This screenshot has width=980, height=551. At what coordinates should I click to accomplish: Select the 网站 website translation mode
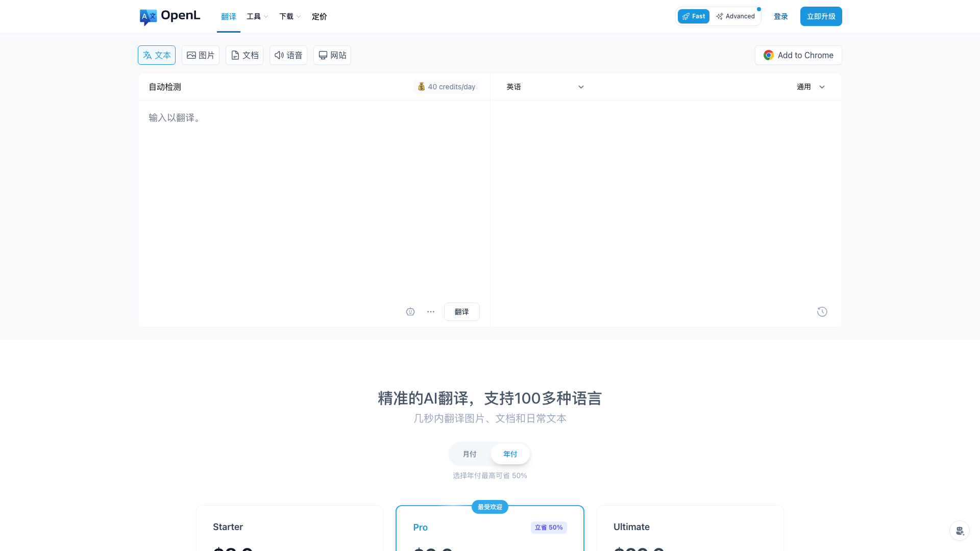click(332, 55)
